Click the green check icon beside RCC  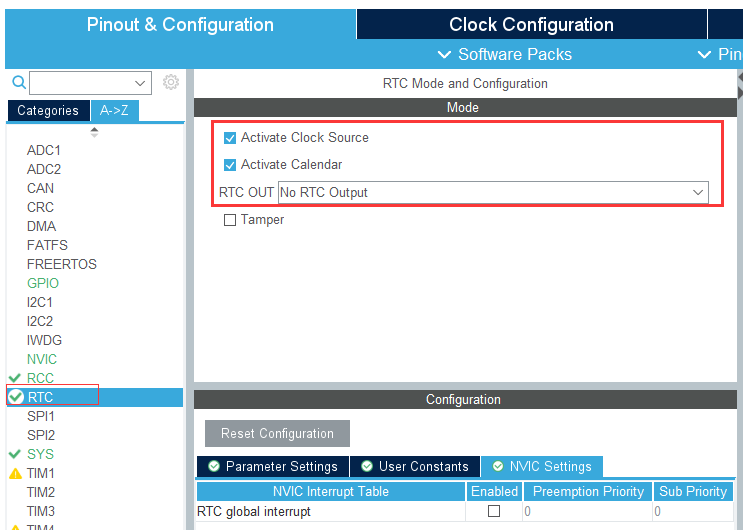15,378
